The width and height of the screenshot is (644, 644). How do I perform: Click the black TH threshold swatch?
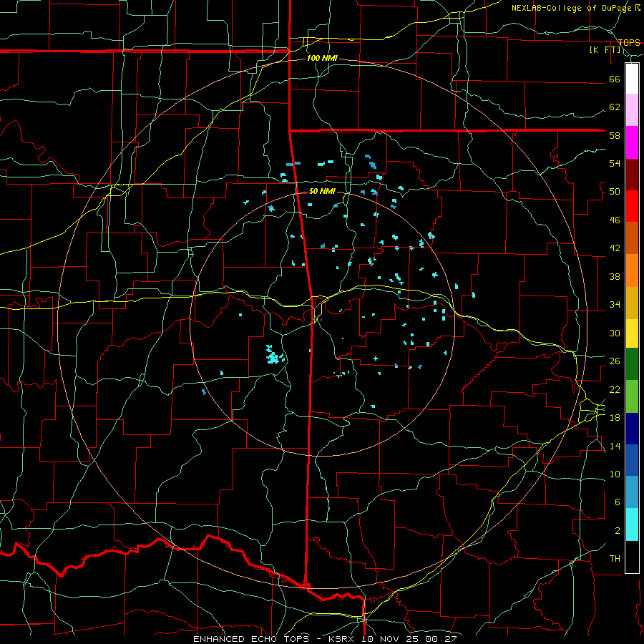[x=632, y=557]
